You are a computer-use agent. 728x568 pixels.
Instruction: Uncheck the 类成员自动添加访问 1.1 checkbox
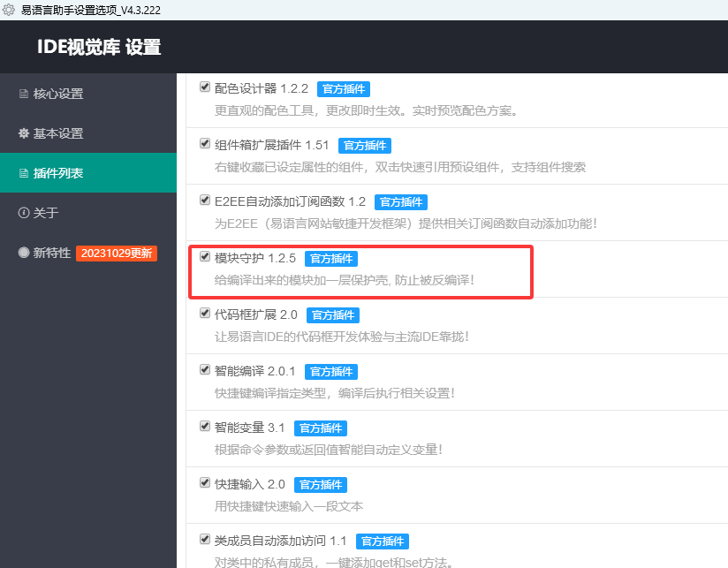pyautogui.click(x=205, y=540)
